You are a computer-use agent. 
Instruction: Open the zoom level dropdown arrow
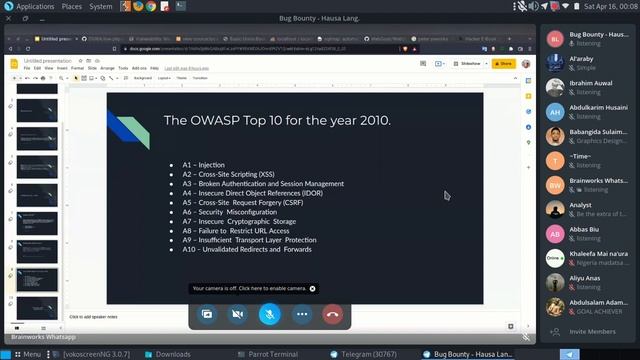pos(67,78)
